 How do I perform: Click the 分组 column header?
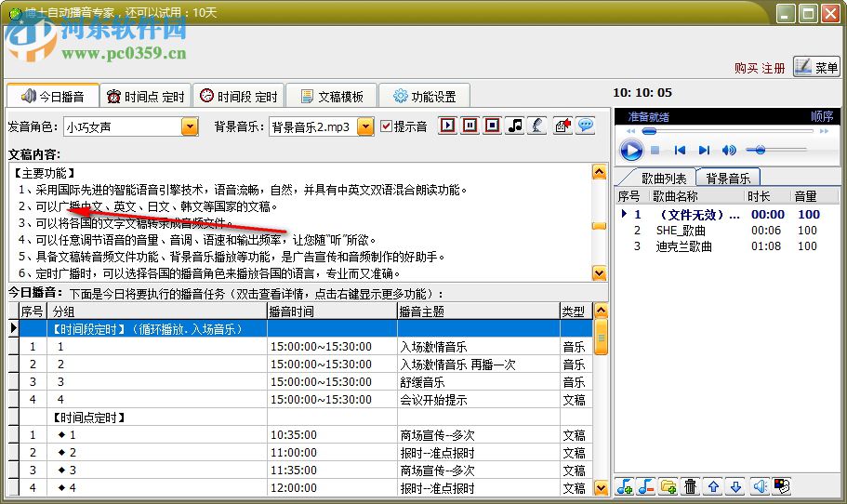point(156,312)
